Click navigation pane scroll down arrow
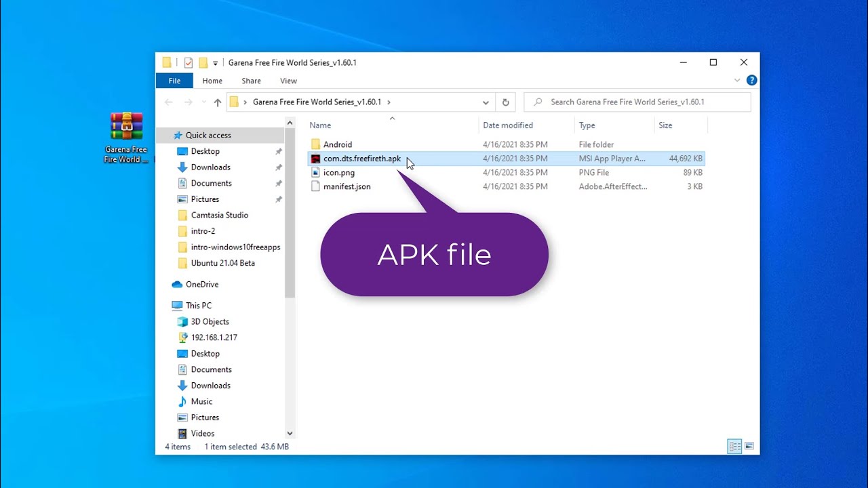 [x=290, y=434]
